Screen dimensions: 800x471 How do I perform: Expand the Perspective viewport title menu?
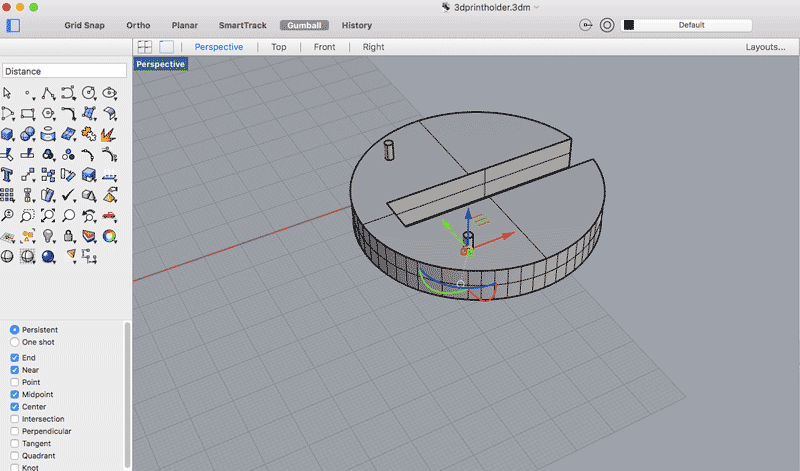[x=160, y=64]
